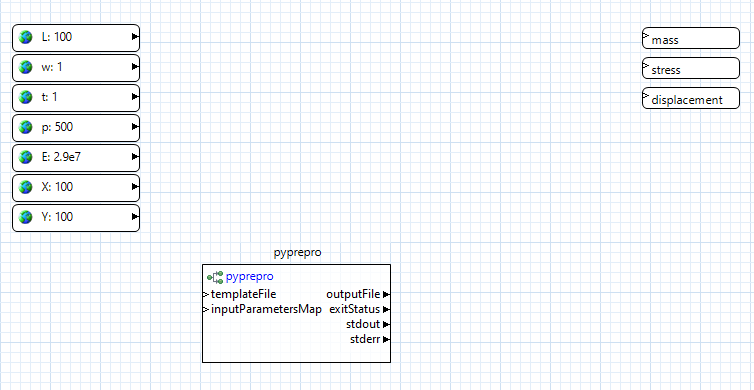The height and width of the screenshot is (390, 754).
Task: Click the output port arrow of t: 1
Action: [x=135, y=97]
